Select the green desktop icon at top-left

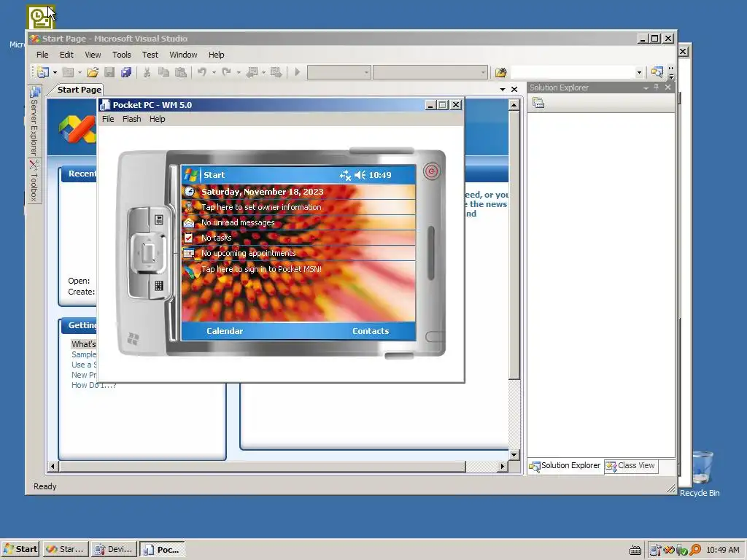[41, 17]
